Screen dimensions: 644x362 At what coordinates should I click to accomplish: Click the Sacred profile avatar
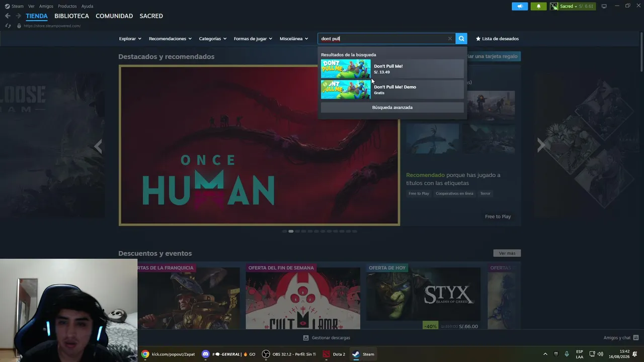click(x=554, y=6)
